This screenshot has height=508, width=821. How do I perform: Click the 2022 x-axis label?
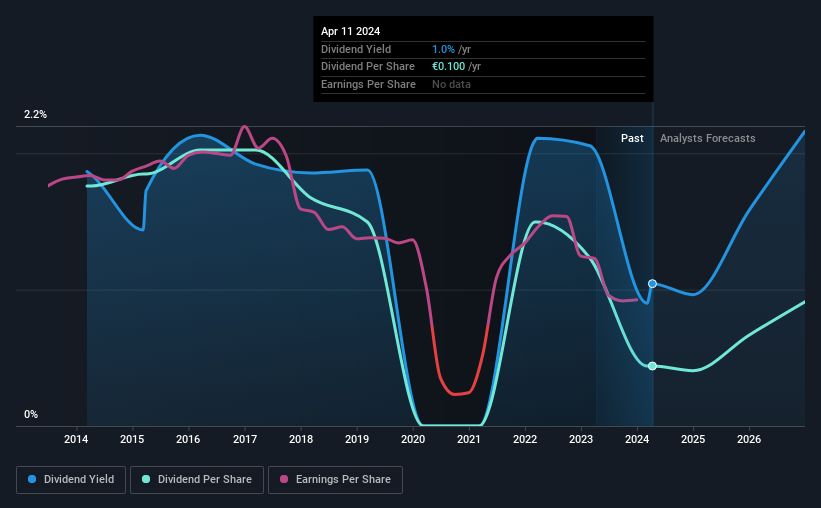525,439
